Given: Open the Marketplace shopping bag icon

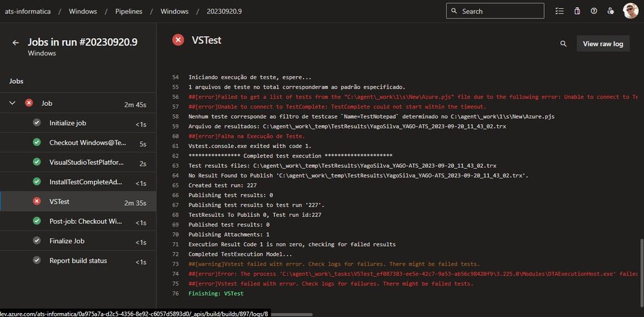Looking at the screenshot, I should [577, 11].
